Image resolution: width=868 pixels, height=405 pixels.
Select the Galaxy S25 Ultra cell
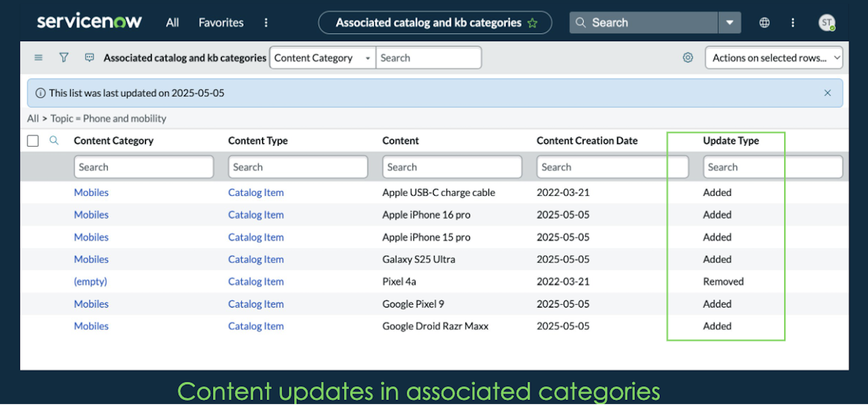click(x=419, y=259)
